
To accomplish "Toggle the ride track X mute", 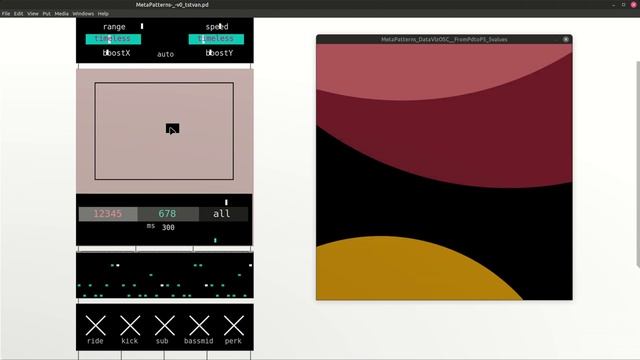I will point(96,325).
